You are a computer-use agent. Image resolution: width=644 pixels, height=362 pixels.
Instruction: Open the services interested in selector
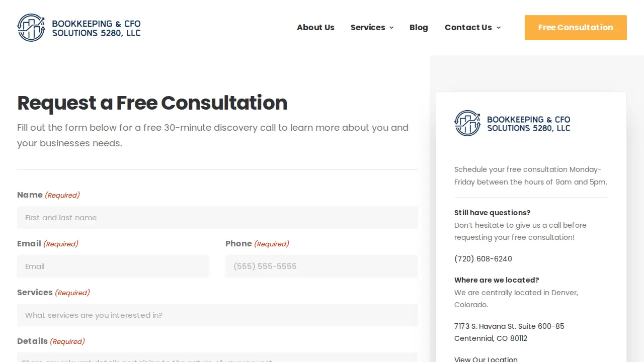[x=217, y=315]
